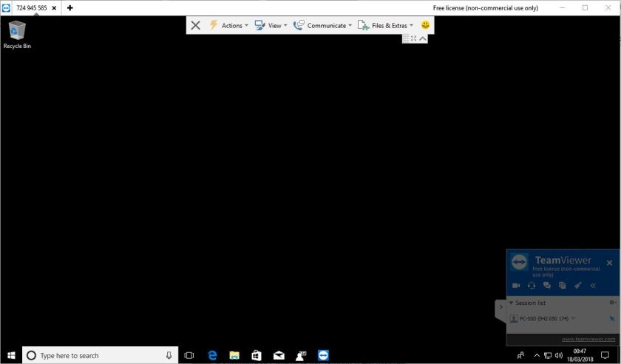Add a new connection tab with plus
Image resolution: width=621 pixels, height=364 pixels.
pyautogui.click(x=70, y=8)
